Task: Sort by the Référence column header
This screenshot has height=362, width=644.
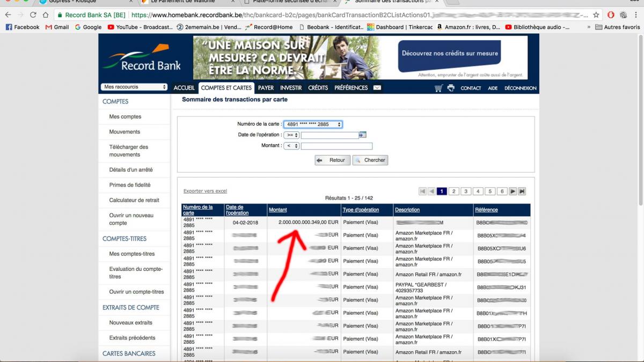Action: (x=486, y=210)
